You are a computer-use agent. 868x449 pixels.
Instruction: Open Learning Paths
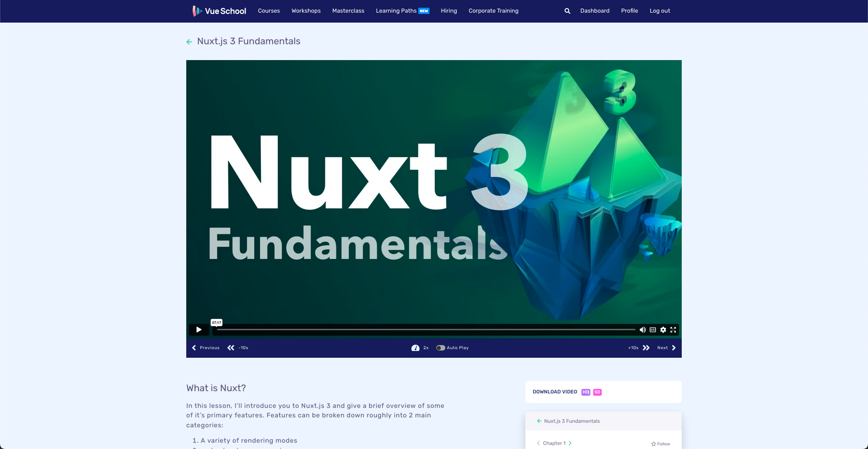pyautogui.click(x=402, y=11)
